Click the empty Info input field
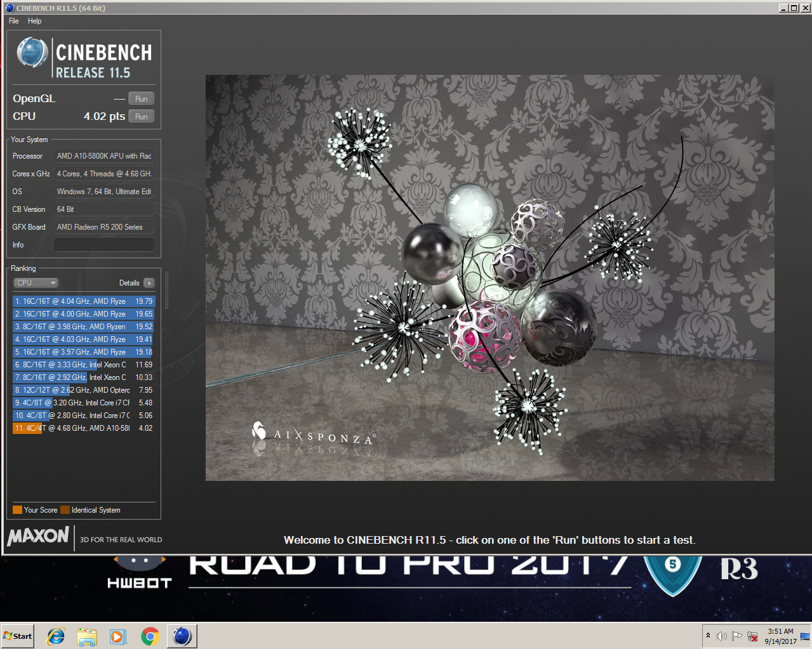 pos(104,245)
